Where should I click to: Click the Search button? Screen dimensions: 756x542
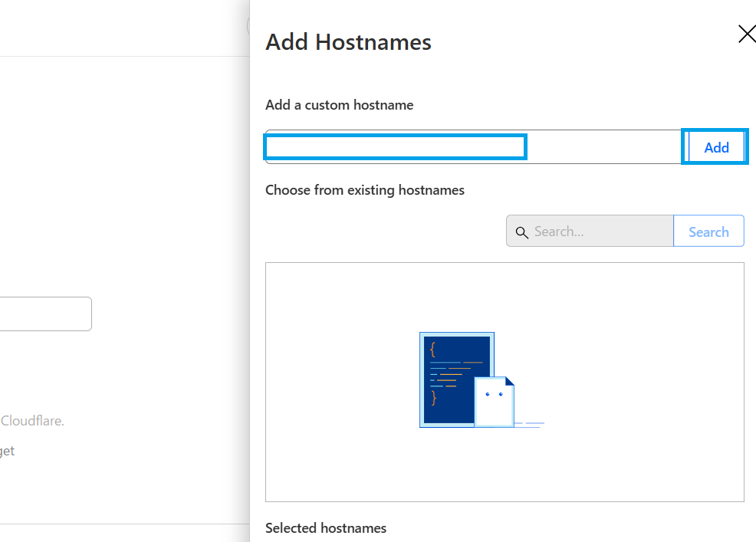tap(708, 232)
